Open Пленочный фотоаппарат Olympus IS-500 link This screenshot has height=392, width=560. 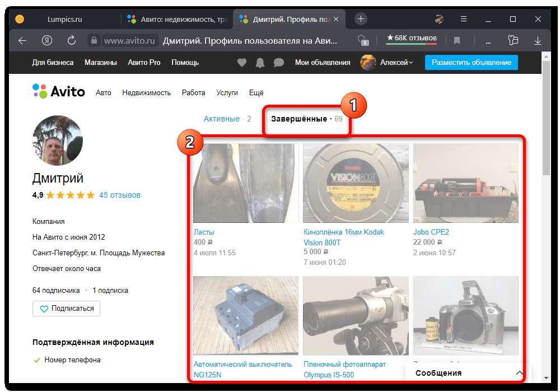pos(344,370)
